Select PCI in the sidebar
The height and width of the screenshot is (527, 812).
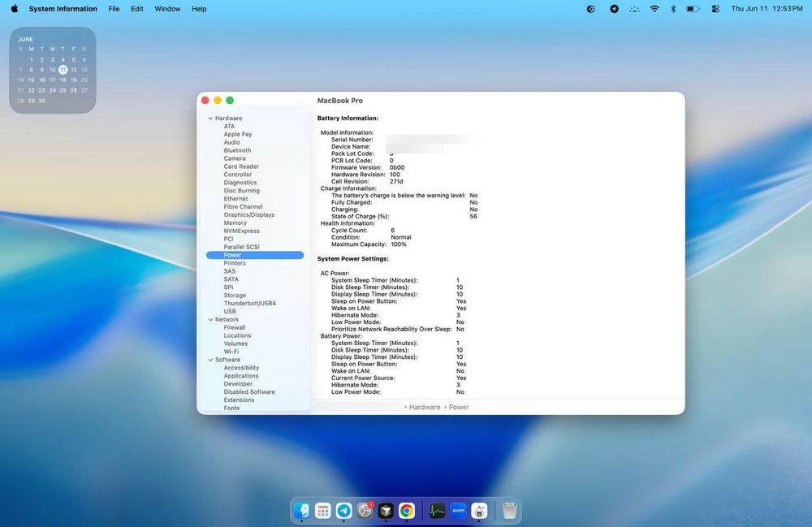click(x=228, y=240)
